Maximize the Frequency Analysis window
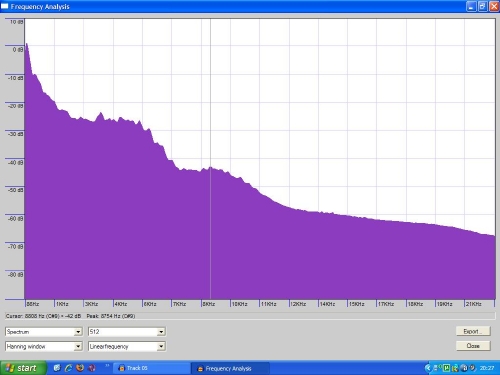 [483, 6]
